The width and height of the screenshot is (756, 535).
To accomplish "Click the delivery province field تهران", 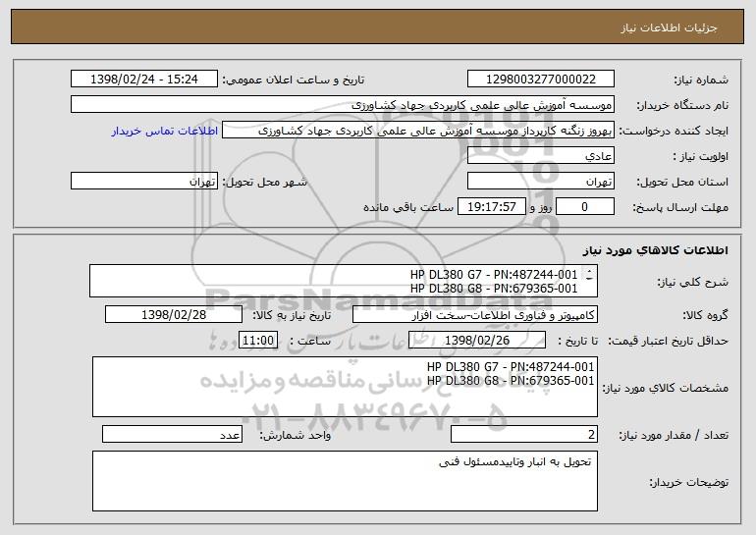I will point(540,181).
